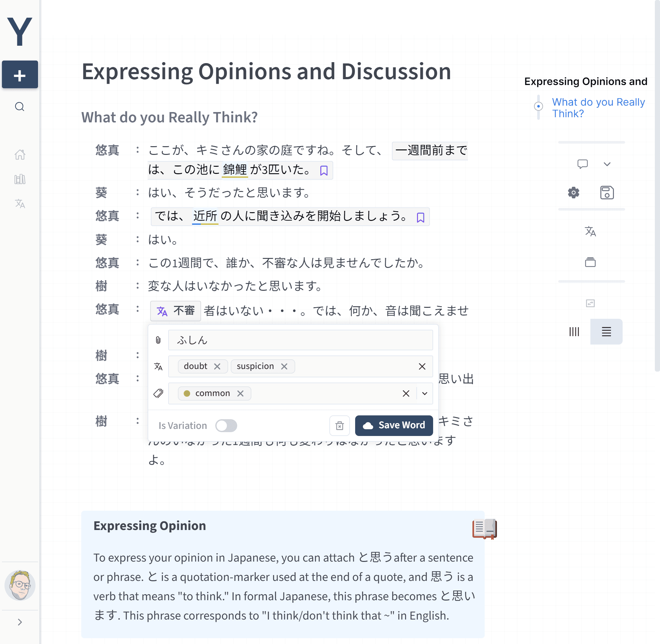The width and height of the screenshot is (660, 644).
Task: Expand the word tags dropdown arrow
Action: point(425,393)
